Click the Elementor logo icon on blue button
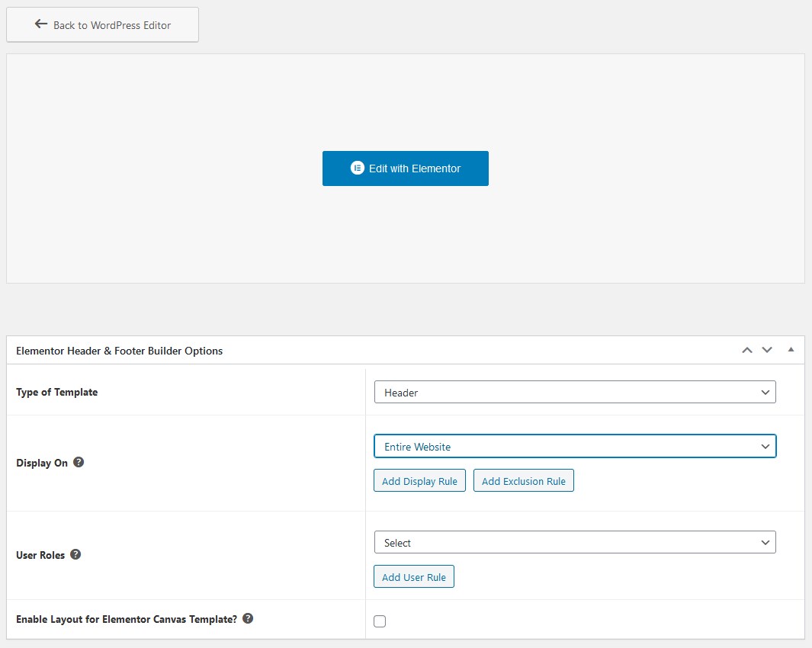Screen dimensions: 812x648 coord(357,168)
